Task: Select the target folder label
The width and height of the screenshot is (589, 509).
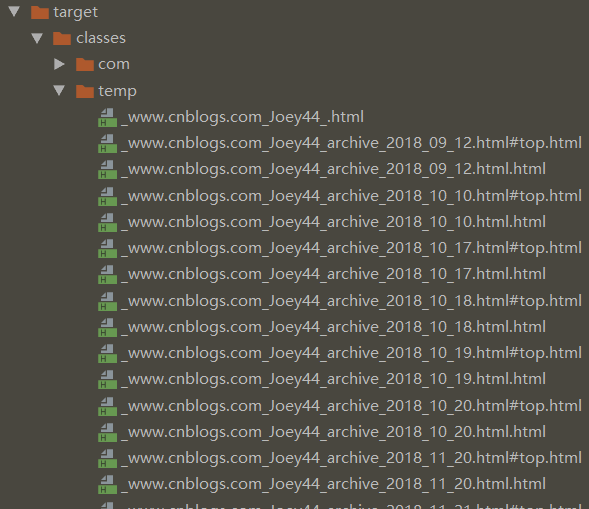Action: click(x=76, y=12)
